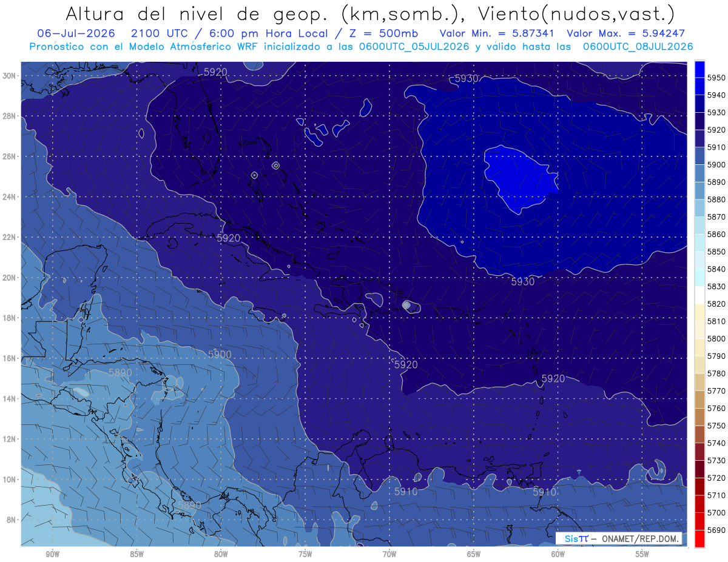Click the '14N' latitude axis label
Screen dimensions: 728x562
[10, 398]
